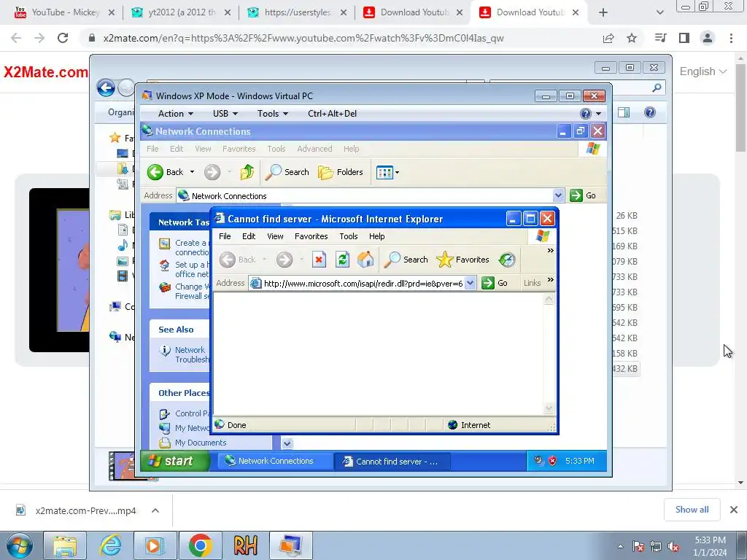The width and height of the screenshot is (747, 560).
Task: Expand the Network Connections address dropdown
Action: point(558,195)
